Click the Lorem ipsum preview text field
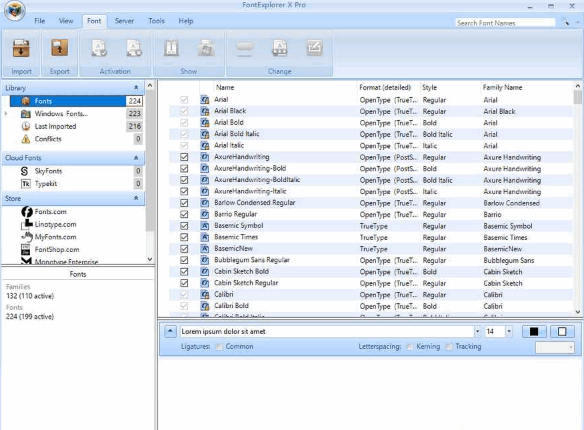 [x=327, y=331]
